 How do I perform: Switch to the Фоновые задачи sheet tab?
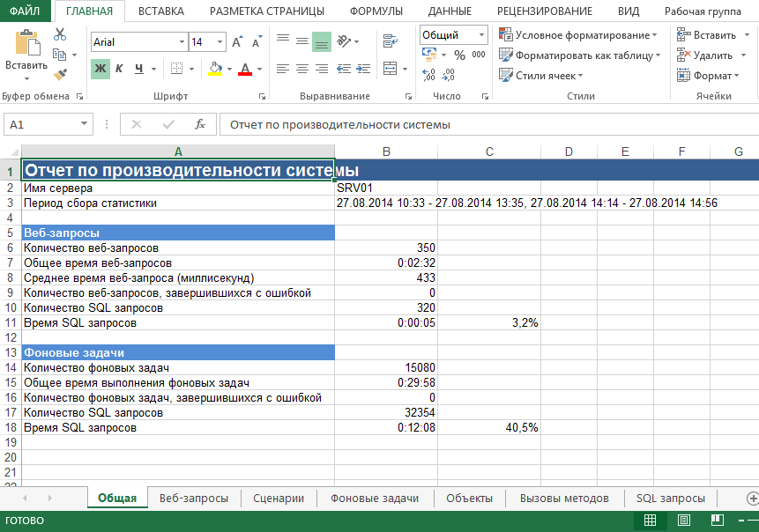pos(375,498)
